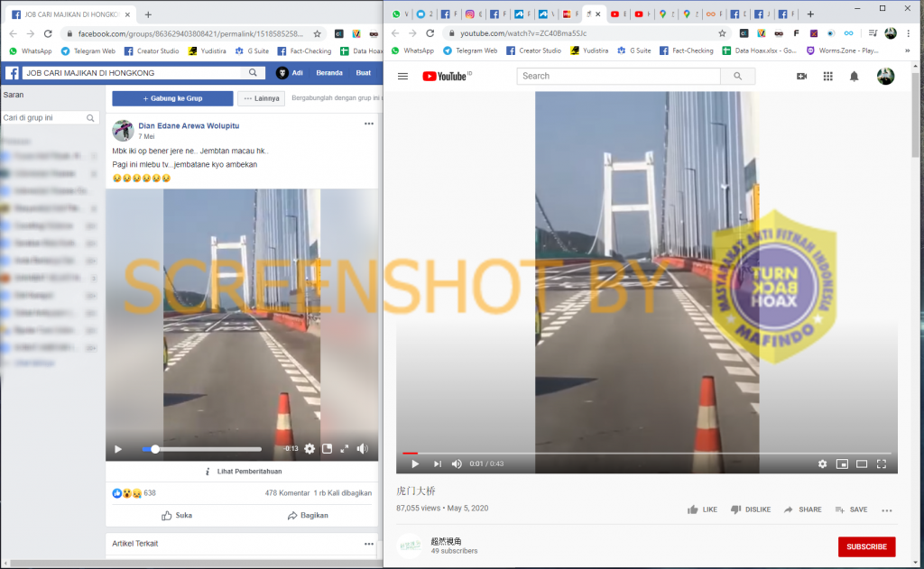Screen dimensions: 924x569
Task: Open the Facebook post options menu
Action: click(x=368, y=124)
